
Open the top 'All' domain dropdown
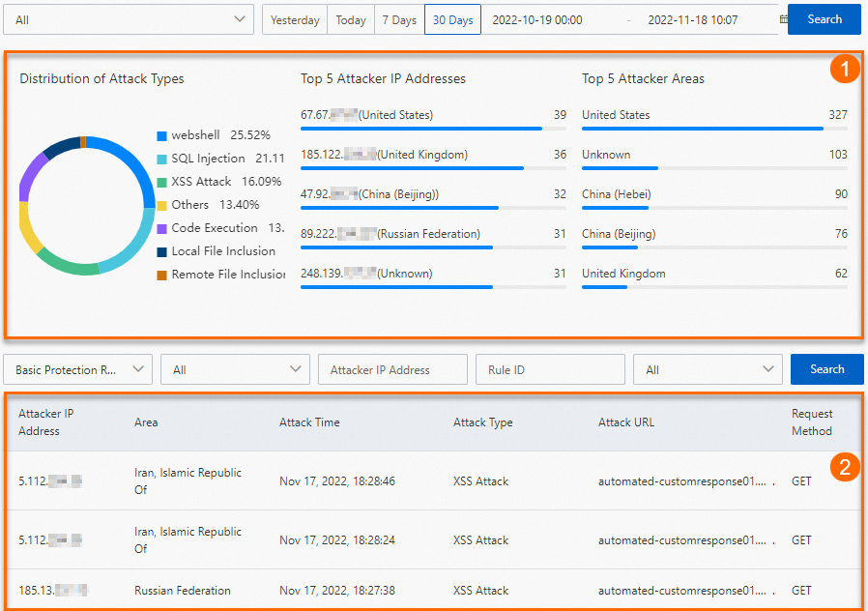click(129, 20)
